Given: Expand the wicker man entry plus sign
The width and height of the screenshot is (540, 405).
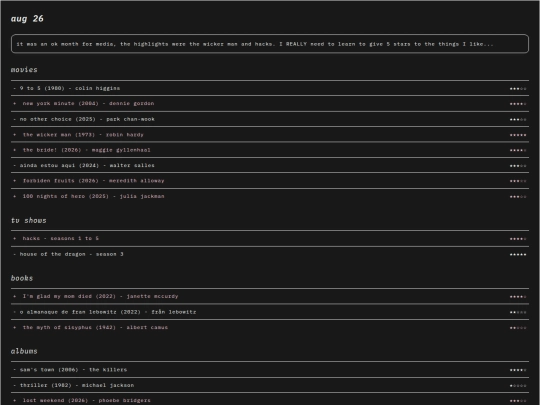Looking at the screenshot, I should [14, 135].
